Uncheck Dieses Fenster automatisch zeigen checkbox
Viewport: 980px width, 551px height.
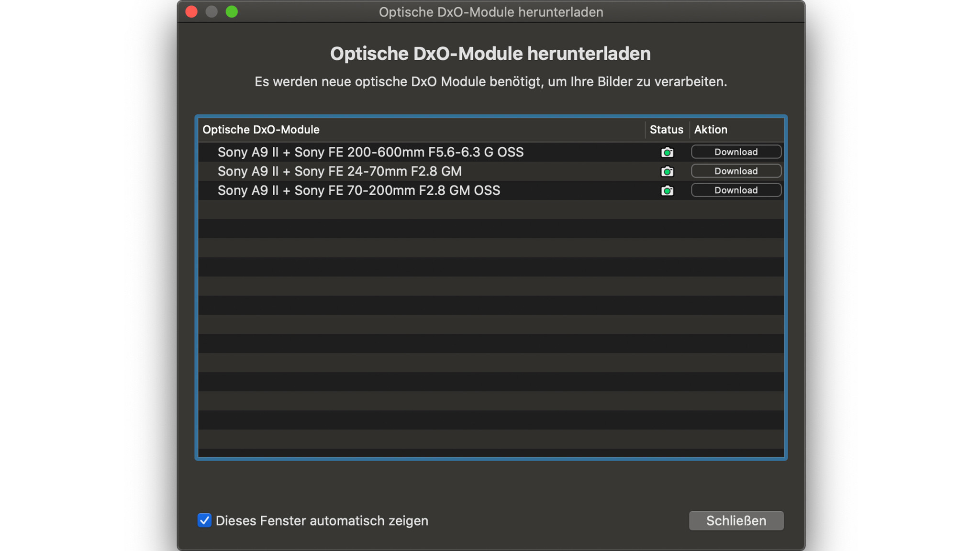click(204, 520)
